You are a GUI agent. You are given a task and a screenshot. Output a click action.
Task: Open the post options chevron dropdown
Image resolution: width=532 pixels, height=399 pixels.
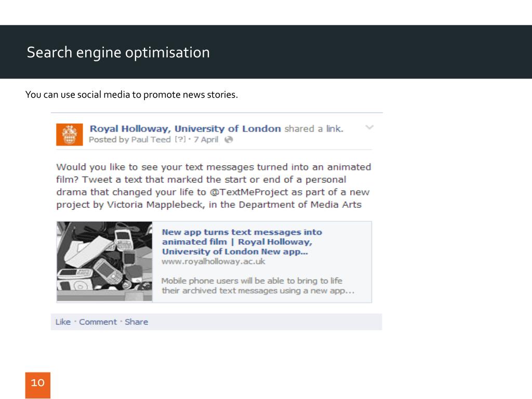tap(369, 127)
